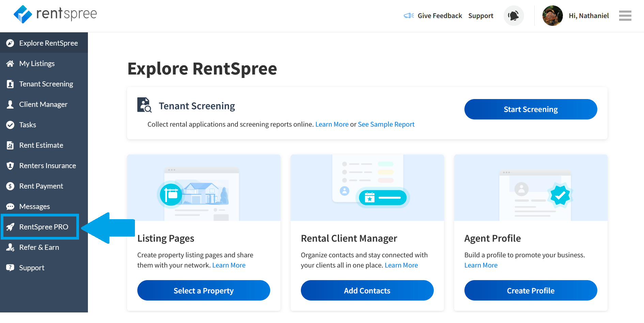
Task: Click the megaphone icon beside Give Feedback
Action: click(x=408, y=16)
